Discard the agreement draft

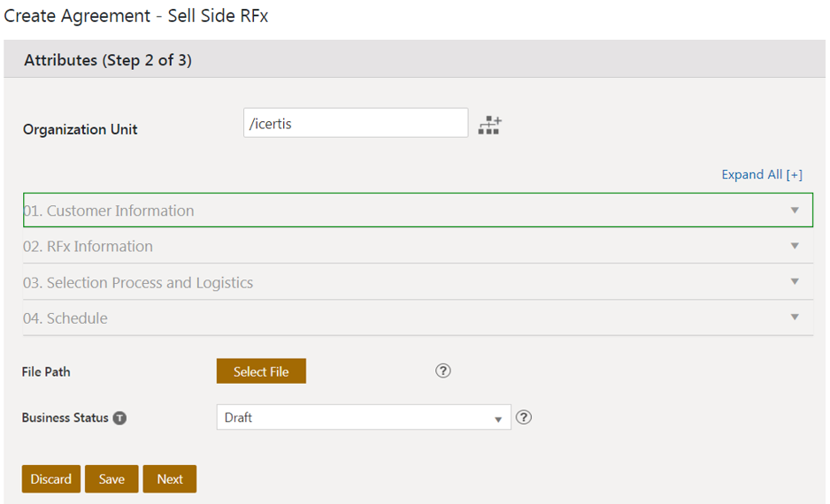51,479
